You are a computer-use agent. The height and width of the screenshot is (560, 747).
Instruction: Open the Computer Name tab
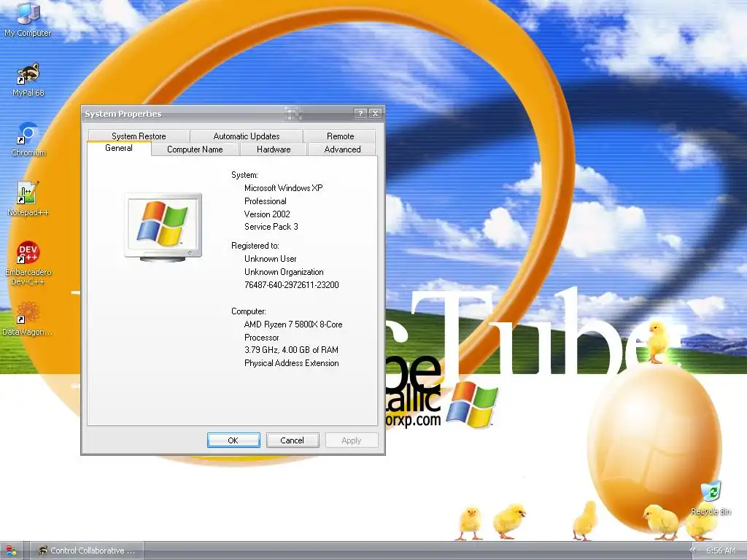point(195,149)
